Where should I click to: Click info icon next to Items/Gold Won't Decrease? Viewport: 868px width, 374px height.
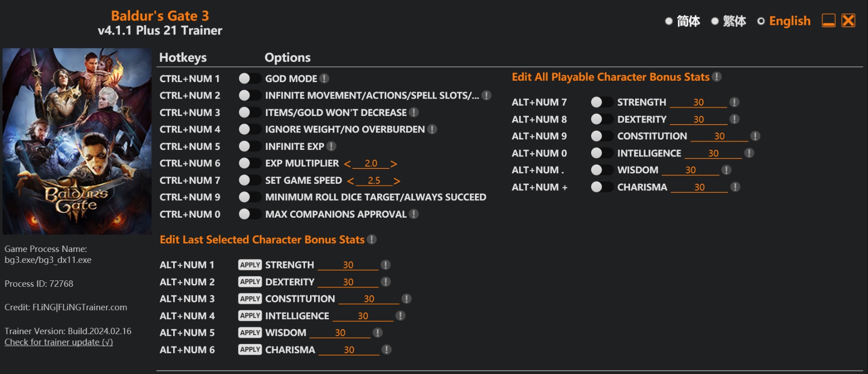point(414,113)
